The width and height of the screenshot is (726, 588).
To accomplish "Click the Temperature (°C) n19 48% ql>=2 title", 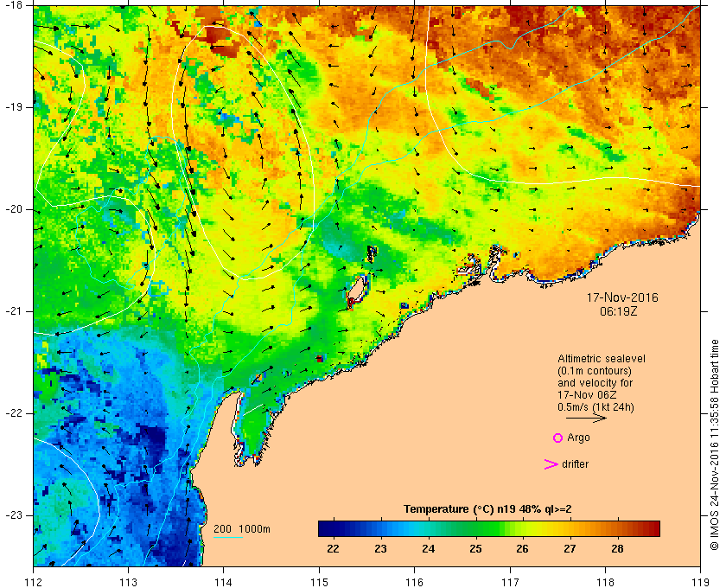I will (487, 509).
